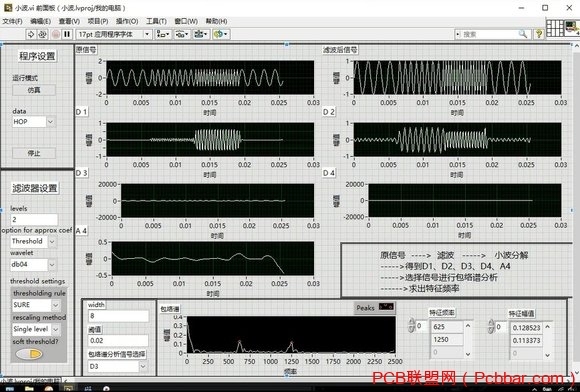Click the context help question mark icon
Screen dimensions: 580x392
tap(539, 34)
